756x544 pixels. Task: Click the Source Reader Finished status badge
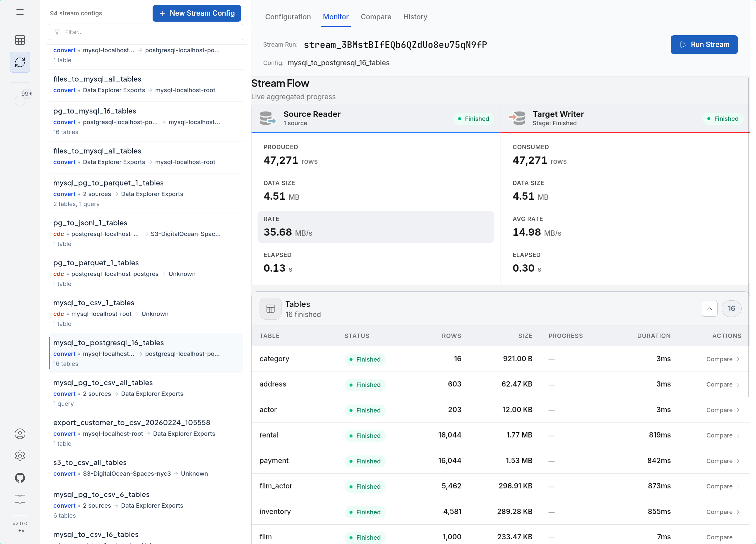473,119
